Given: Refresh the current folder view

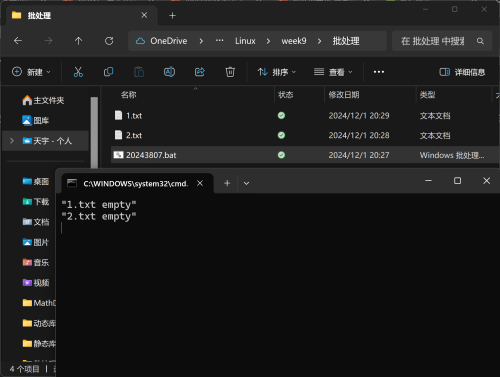Looking at the screenshot, I should (109, 41).
